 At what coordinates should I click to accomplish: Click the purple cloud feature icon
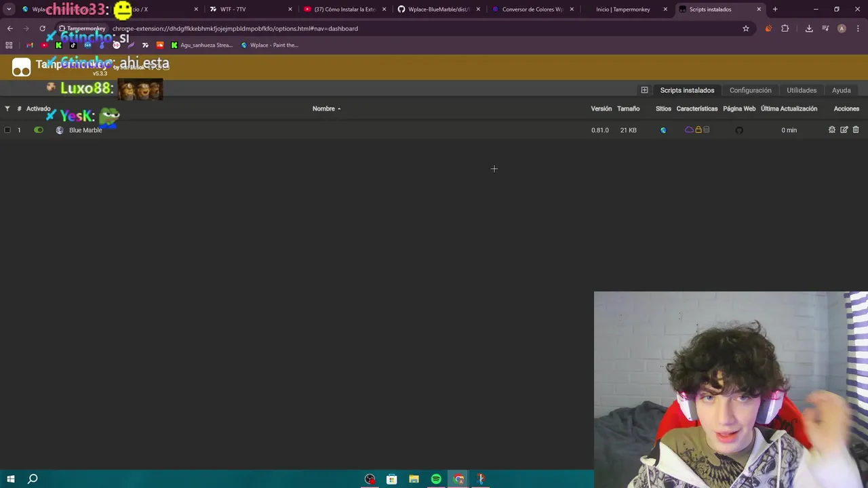(x=689, y=129)
